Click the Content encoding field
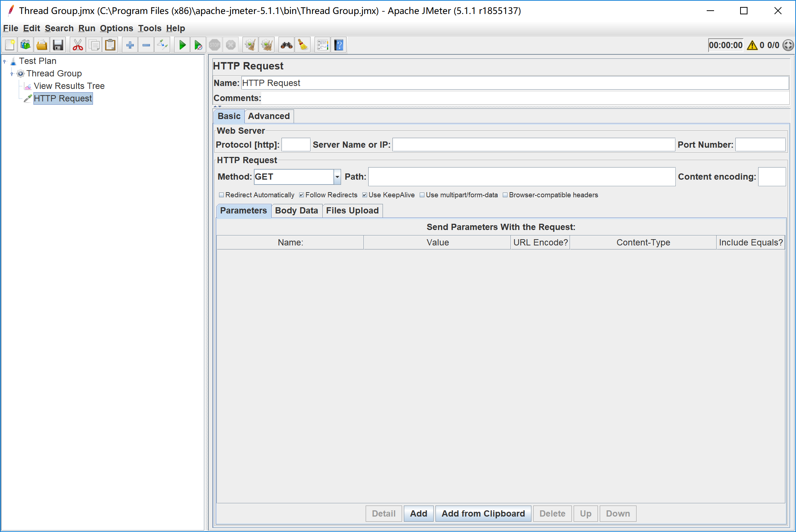 click(x=772, y=177)
